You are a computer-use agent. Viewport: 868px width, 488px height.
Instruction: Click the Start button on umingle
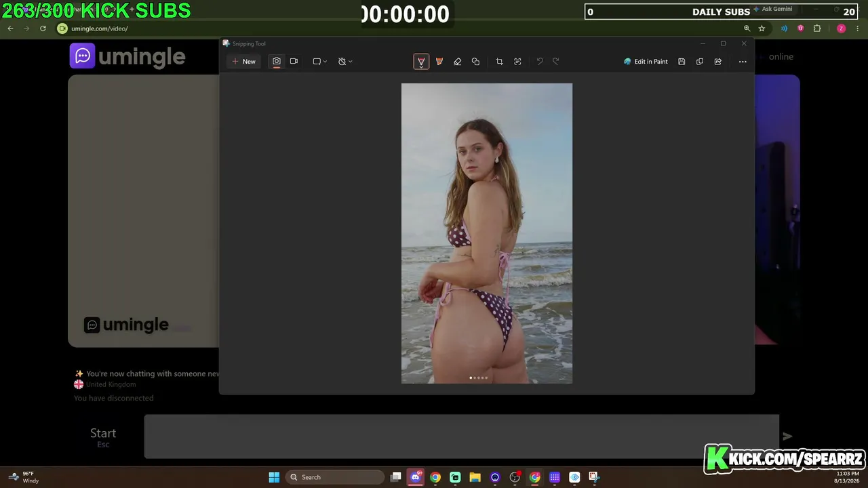(x=103, y=436)
